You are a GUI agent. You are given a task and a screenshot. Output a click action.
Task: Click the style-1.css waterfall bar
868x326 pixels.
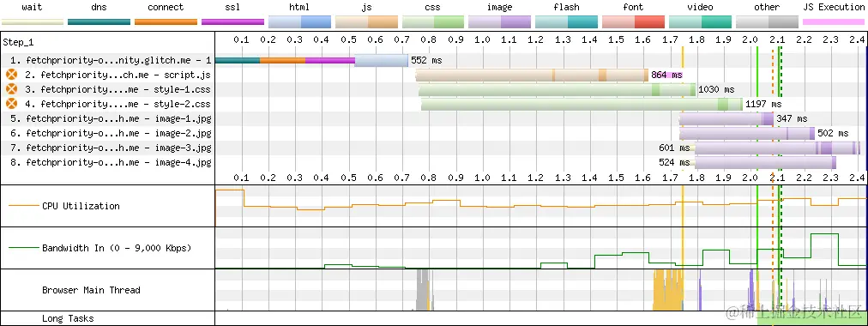557,90
